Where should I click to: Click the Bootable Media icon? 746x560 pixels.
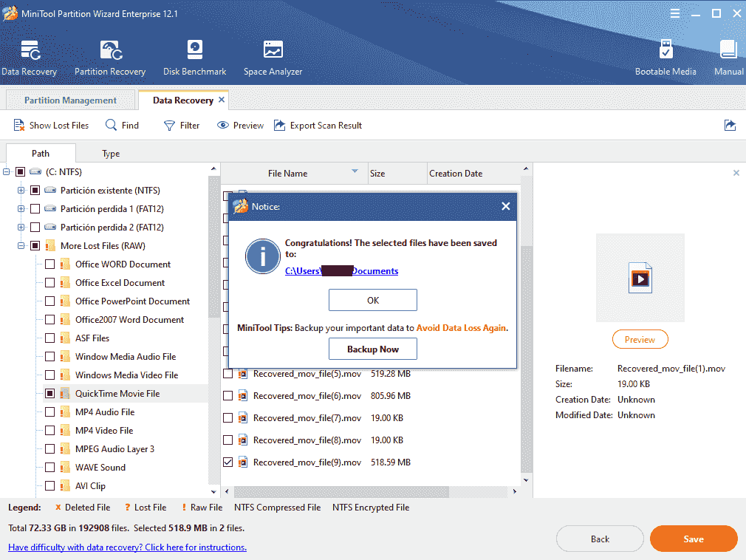click(665, 50)
